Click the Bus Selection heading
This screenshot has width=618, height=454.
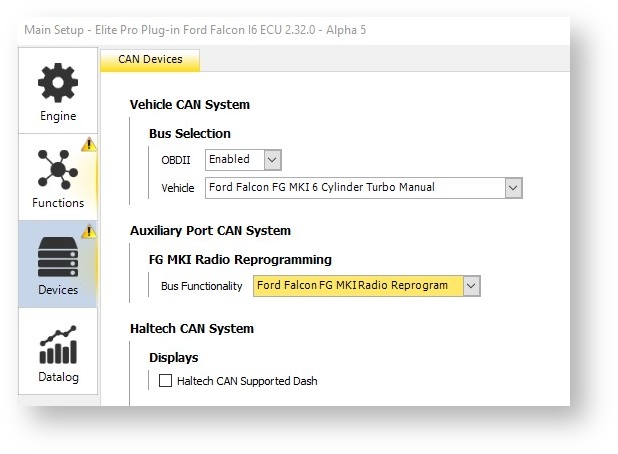tap(190, 134)
